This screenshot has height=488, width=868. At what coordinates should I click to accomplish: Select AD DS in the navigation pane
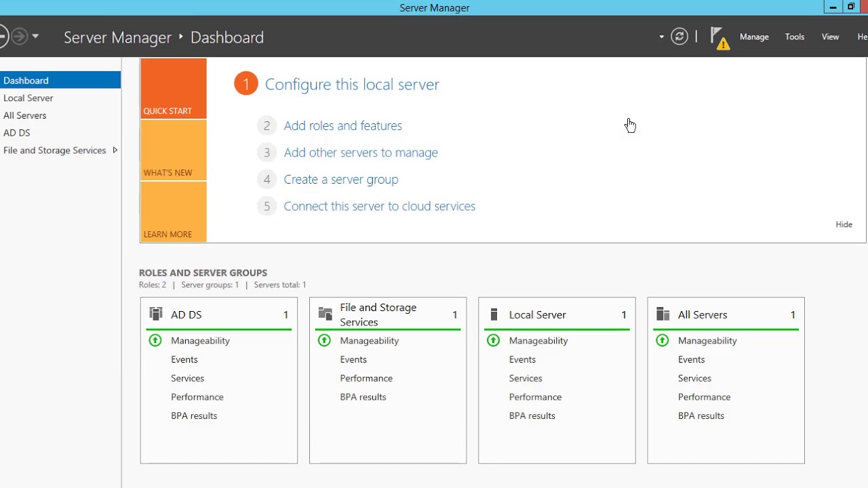[x=60, y=133]
